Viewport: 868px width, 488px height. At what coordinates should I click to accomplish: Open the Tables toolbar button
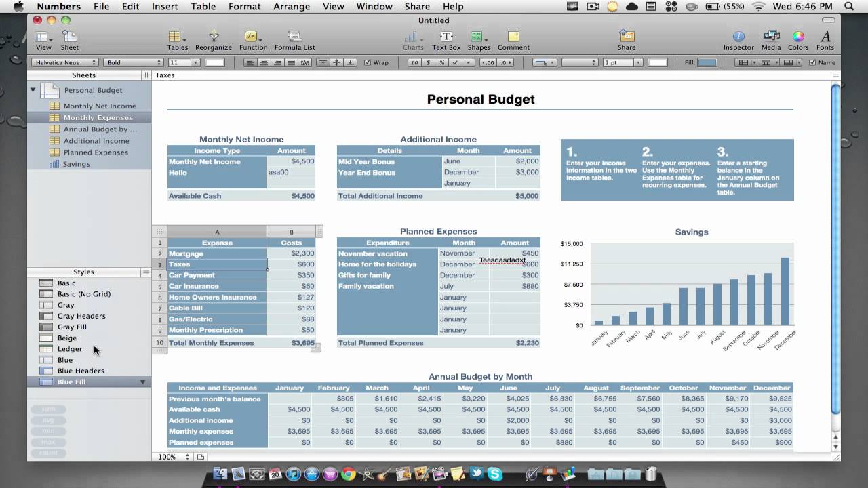(178, 40)
